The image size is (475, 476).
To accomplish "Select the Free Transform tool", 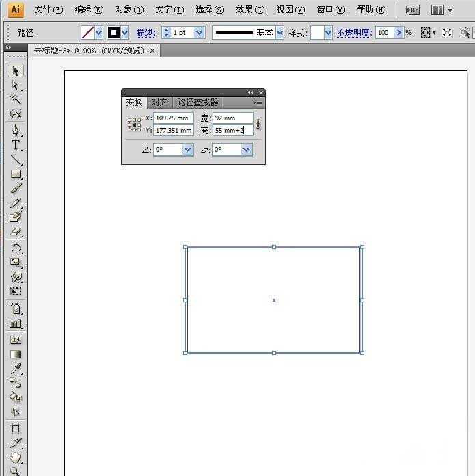I will (x=16, y=291).
